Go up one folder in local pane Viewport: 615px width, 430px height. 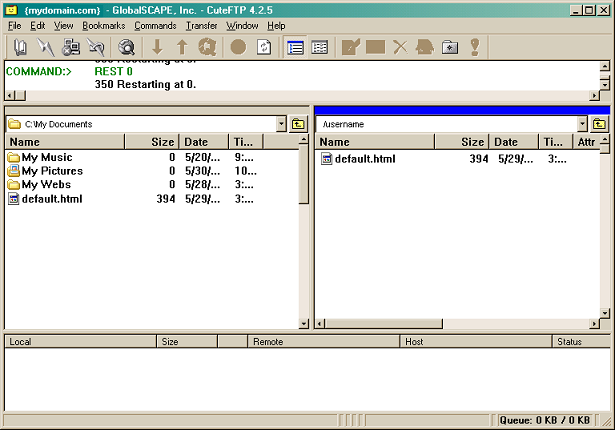click(x=297, y=124)
